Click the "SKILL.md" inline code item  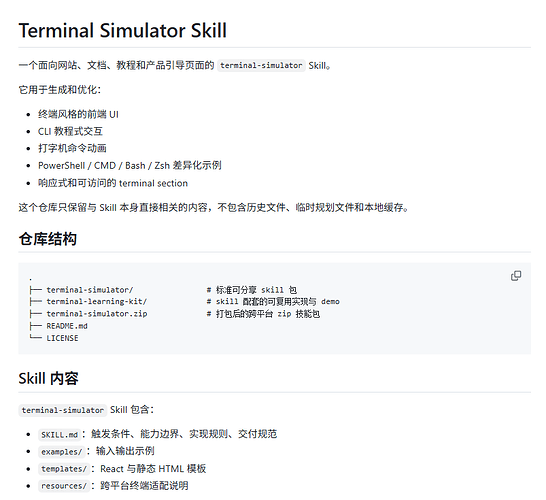coord(59,435)
